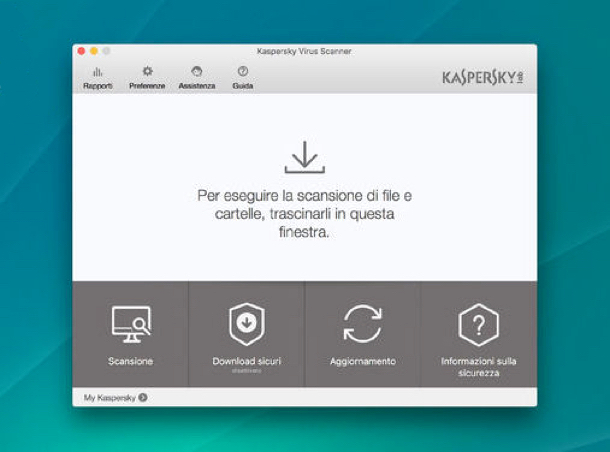Click the Aggiornamento label
The image size is (610, 452).
(x=363, y=362)
